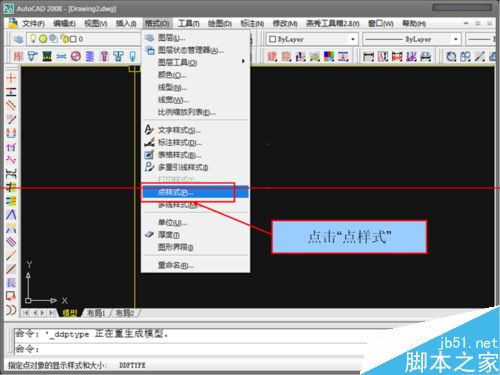Close the open 格式(O) menu

coord(157,24)
